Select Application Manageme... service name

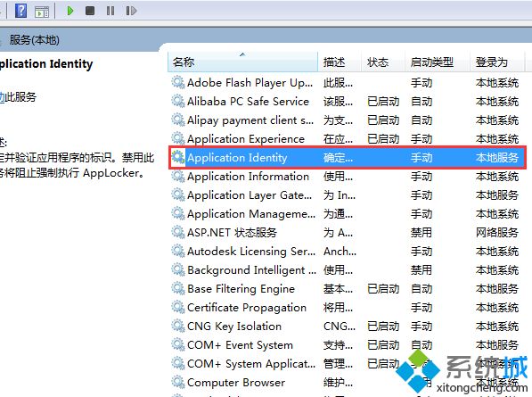pos(251,213)
